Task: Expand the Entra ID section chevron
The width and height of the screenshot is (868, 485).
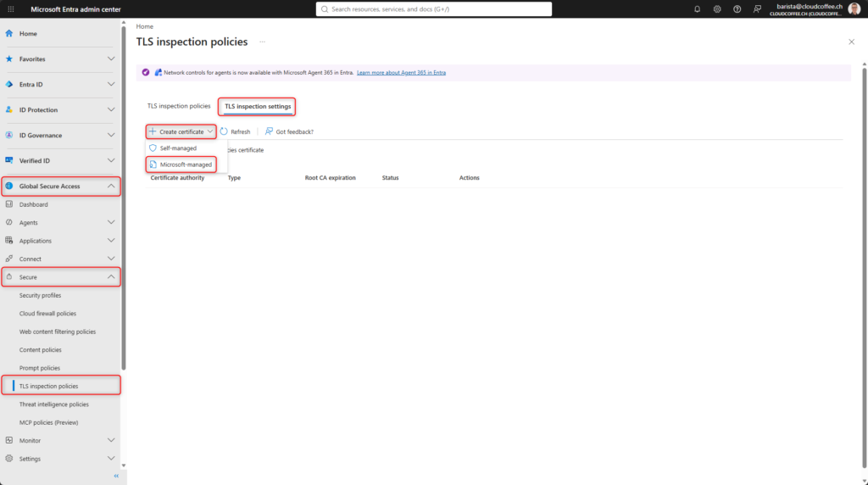Action: (x=111, y=84)
